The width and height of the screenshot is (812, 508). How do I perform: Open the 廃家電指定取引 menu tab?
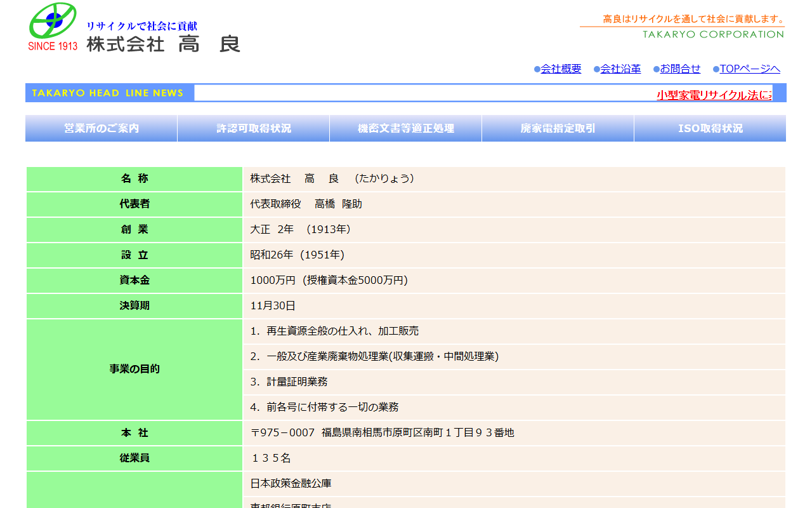click(558, 128)
